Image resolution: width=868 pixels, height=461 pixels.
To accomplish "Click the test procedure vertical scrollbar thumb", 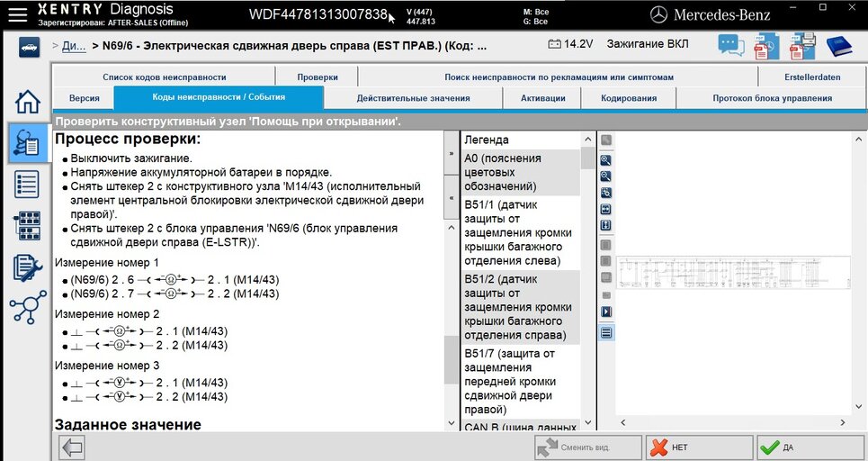I will pyautogui.click(x=452, y=359).
